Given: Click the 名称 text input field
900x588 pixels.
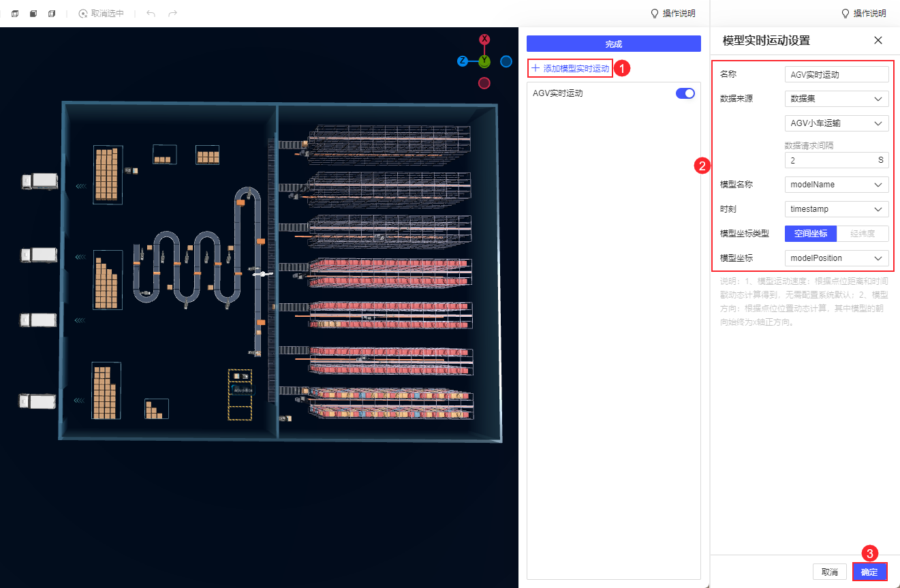Looking at the screenshot, I should 837,74.
